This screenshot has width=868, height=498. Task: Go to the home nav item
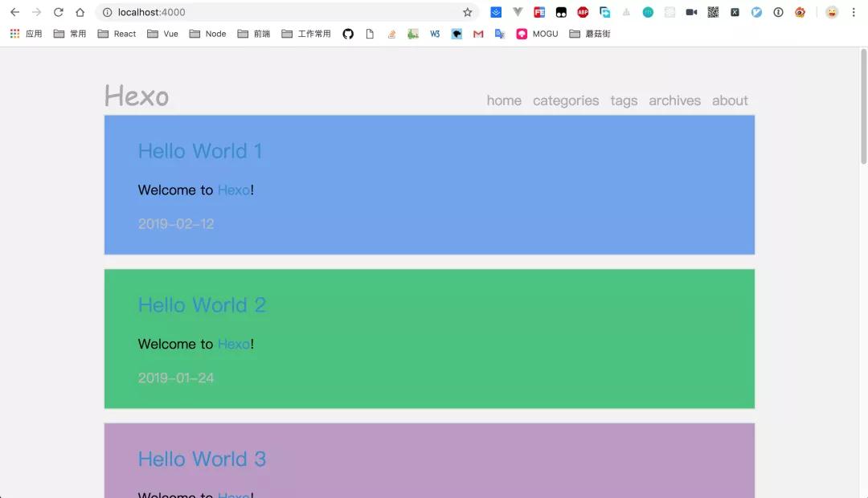click(x=504, y=100)
